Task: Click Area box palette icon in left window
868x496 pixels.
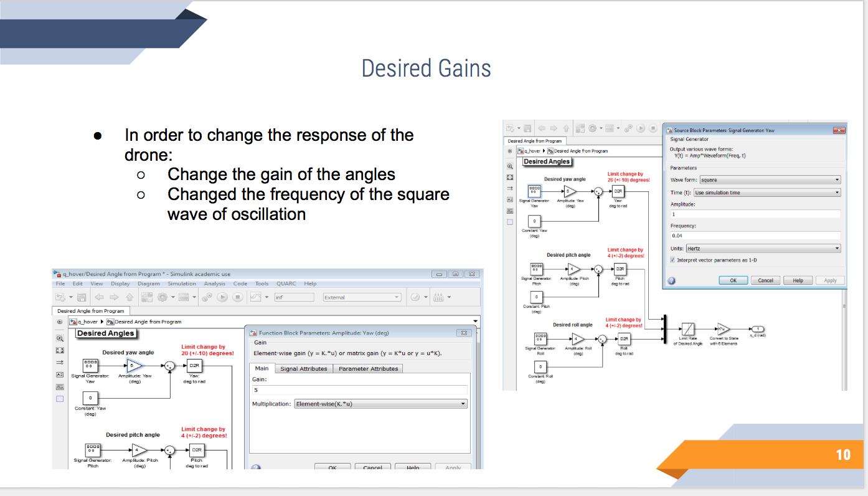Action: coord(60,399)
